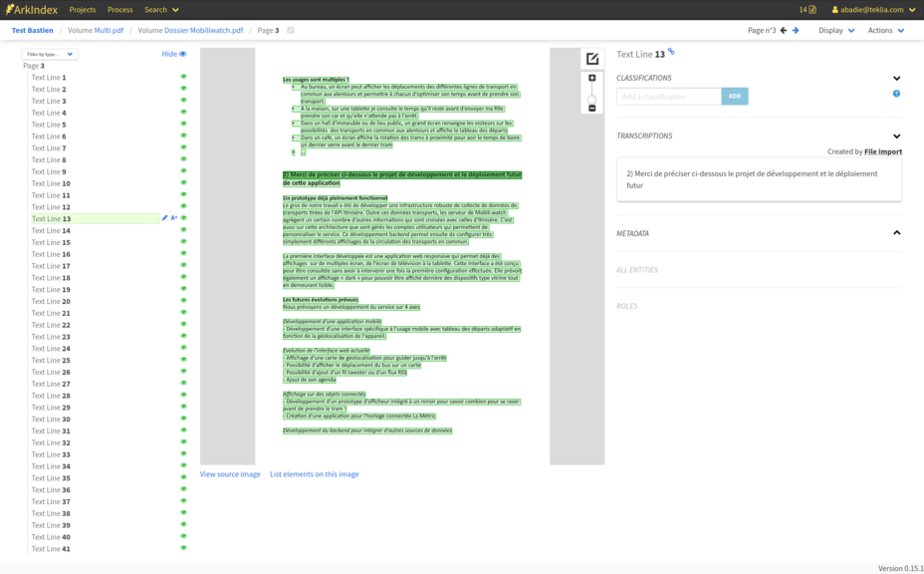Toggle visibility eye for Text Line 1
The image size is (924, 574).
point(183,77)
